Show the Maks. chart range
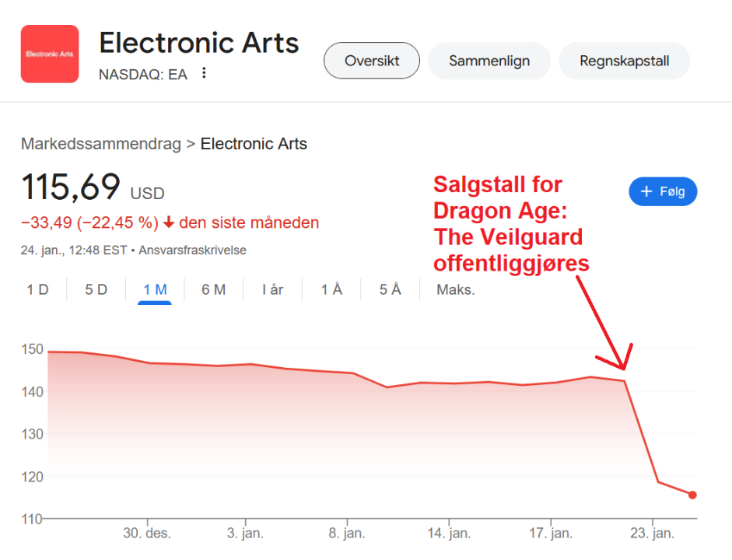 (455, 290)
